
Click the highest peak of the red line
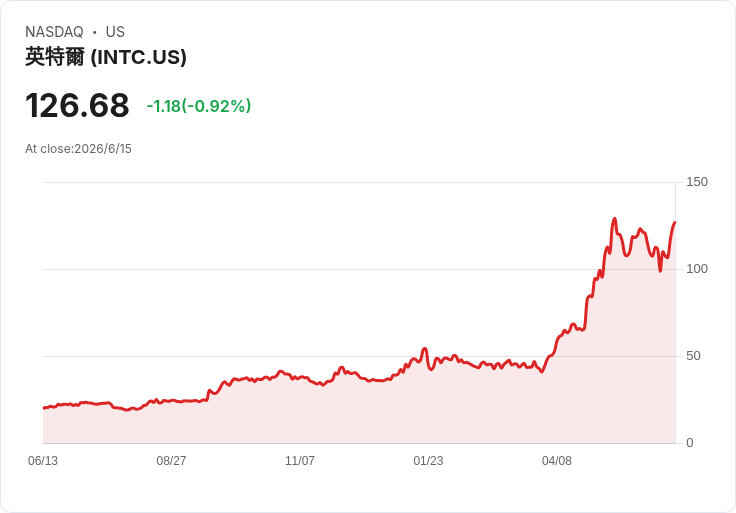[x=614, y=219]
